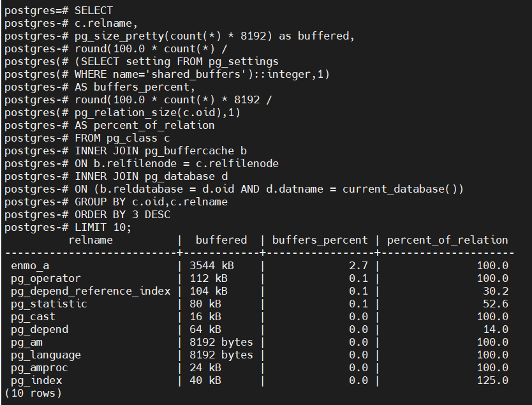Click the 125.0 percent_of_relation value
The width and height of the screenshot is (532, 405).
pos(492,381)
